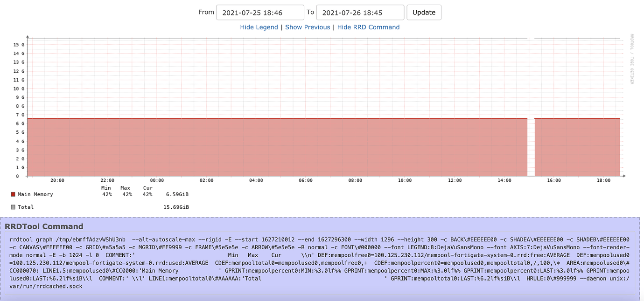
Task: Click the 10 G y-axis label
Action: [x=19, y=89]
